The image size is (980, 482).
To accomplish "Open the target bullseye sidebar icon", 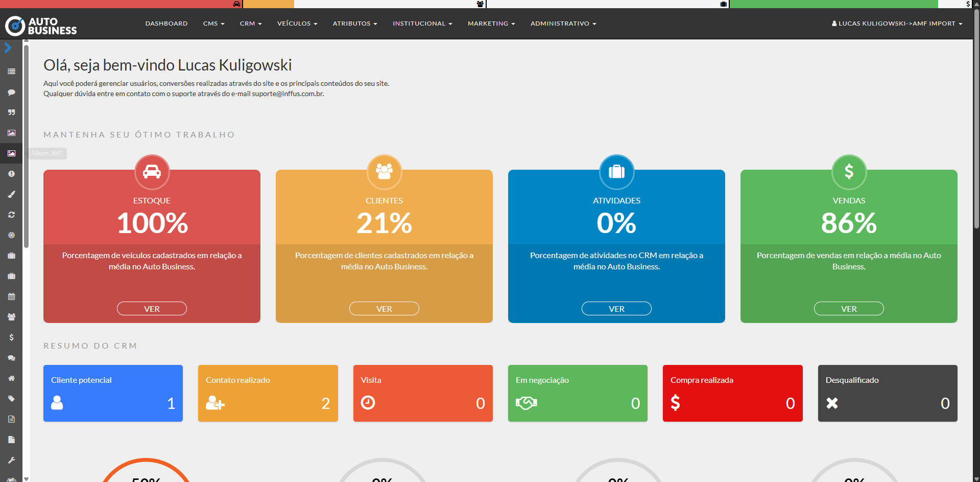I will coord(11,235).
